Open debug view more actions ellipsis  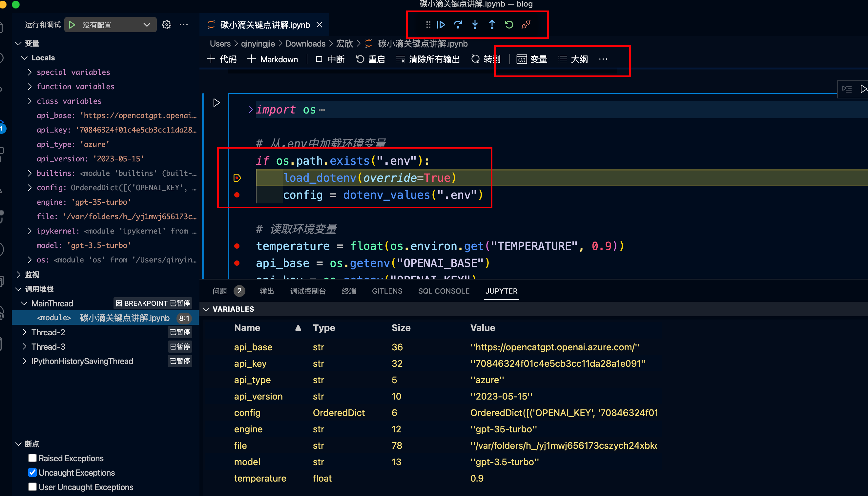coord(184,25)
